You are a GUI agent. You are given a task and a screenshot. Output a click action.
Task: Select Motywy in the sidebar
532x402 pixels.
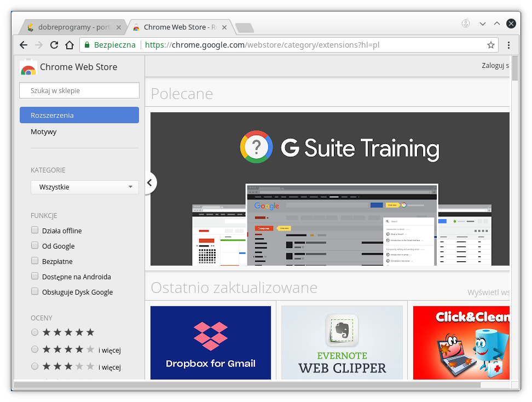pyautogui.click(x=43, y=131)
